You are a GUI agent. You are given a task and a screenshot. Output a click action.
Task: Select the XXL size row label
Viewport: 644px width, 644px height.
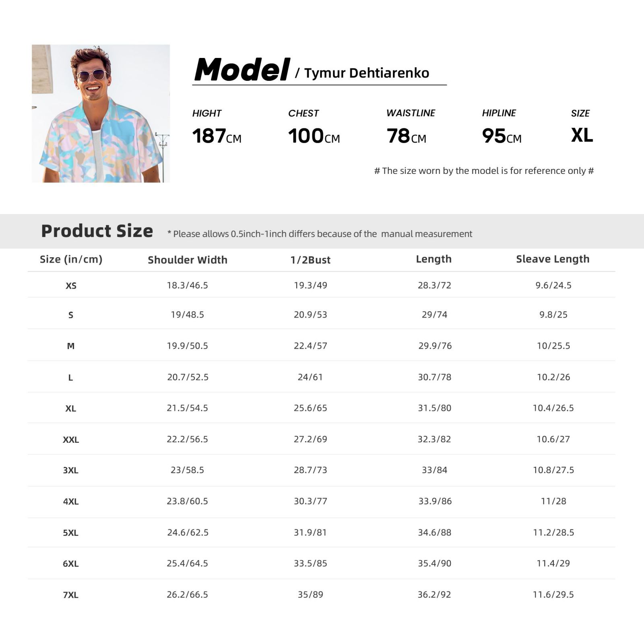(71, 440)
